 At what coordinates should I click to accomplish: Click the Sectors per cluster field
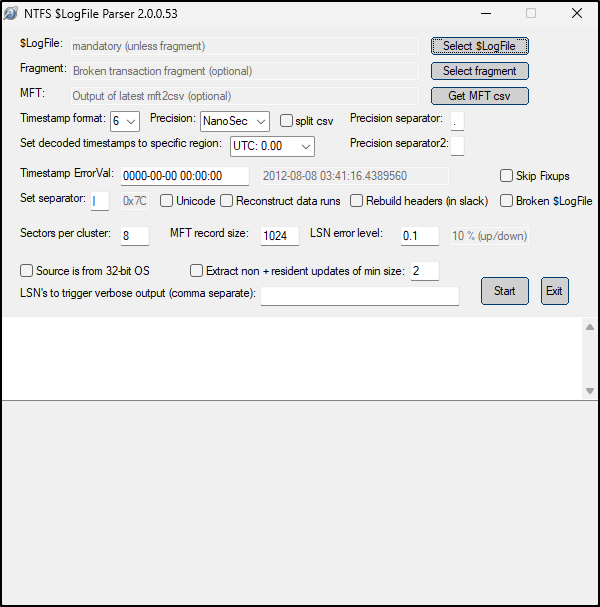[135, 236]
